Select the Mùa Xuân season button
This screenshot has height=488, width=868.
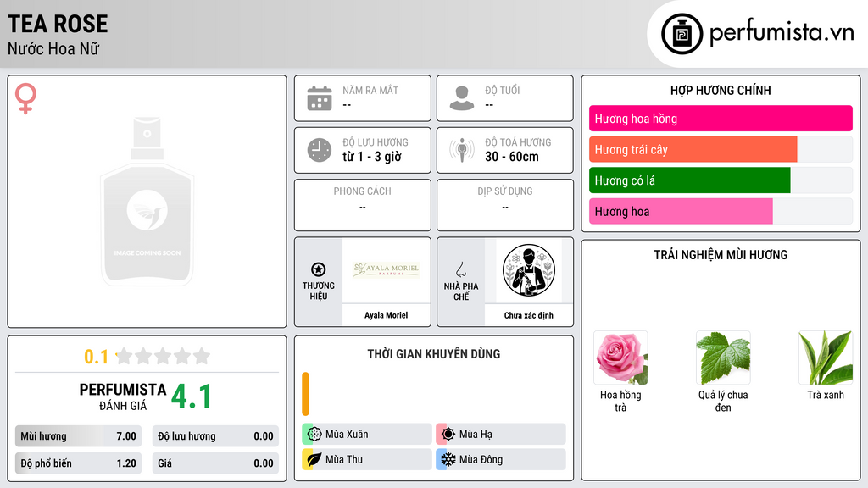pos(367,435)
